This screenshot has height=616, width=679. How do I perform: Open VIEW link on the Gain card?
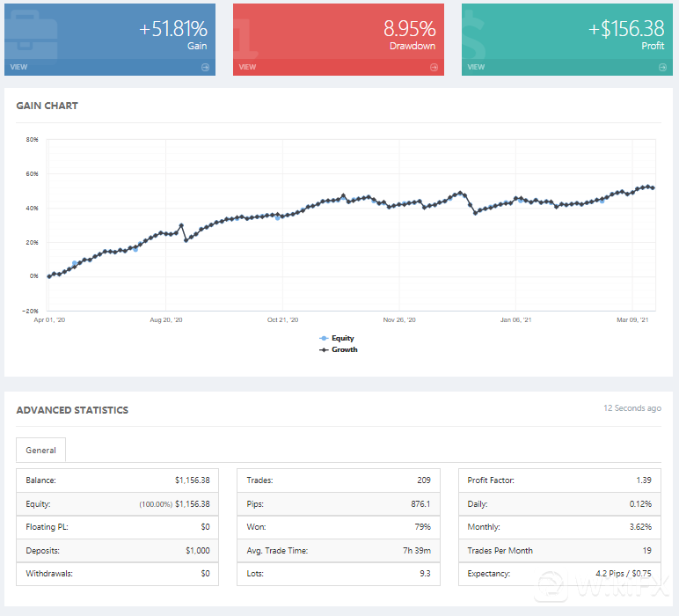18,67
